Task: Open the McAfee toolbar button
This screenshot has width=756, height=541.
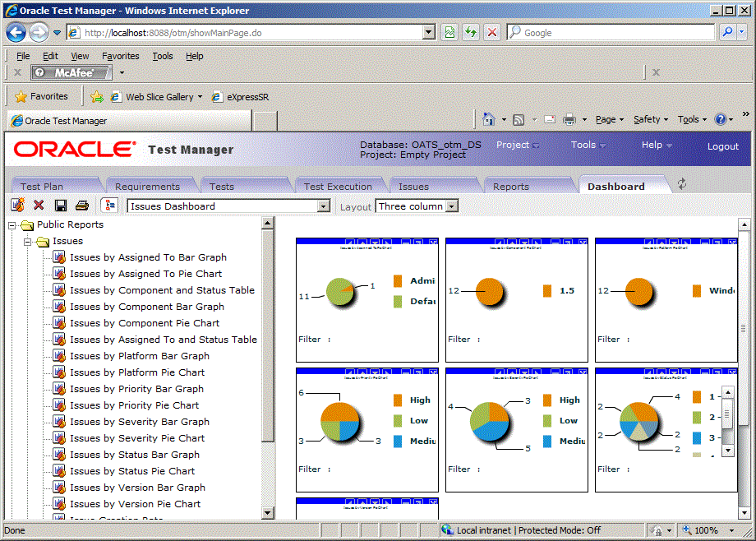Action: [71, 73]
